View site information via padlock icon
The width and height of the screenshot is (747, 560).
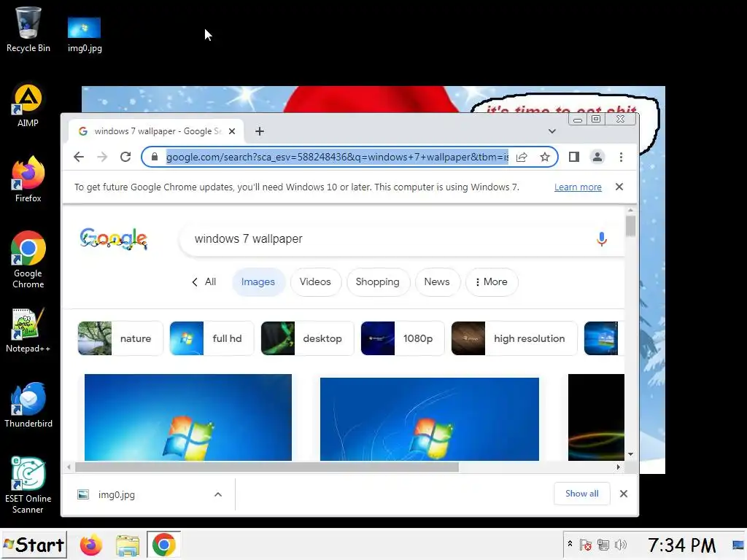point(155,157)
